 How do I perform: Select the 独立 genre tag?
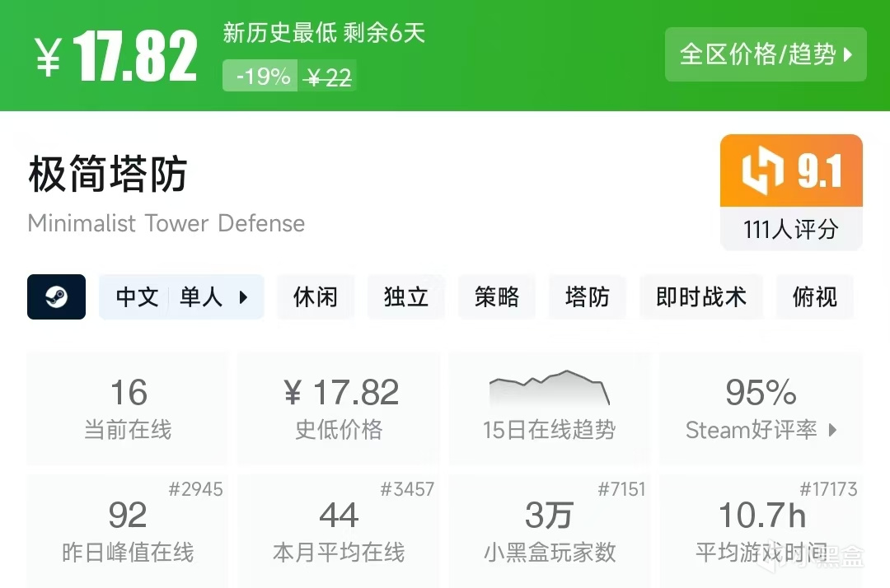pos(406,297)
